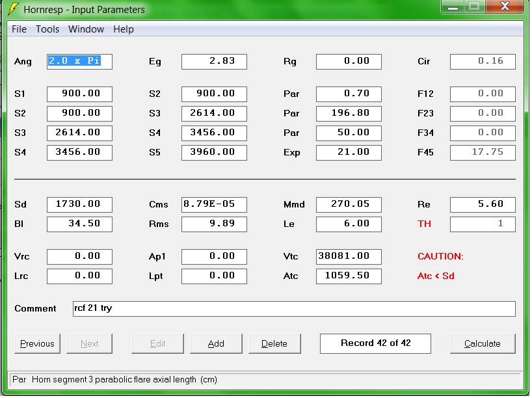532x398 pixels.
Task: Click the red CAUTION: warning text
Action: pyautogui.click(x=440, y=257)
